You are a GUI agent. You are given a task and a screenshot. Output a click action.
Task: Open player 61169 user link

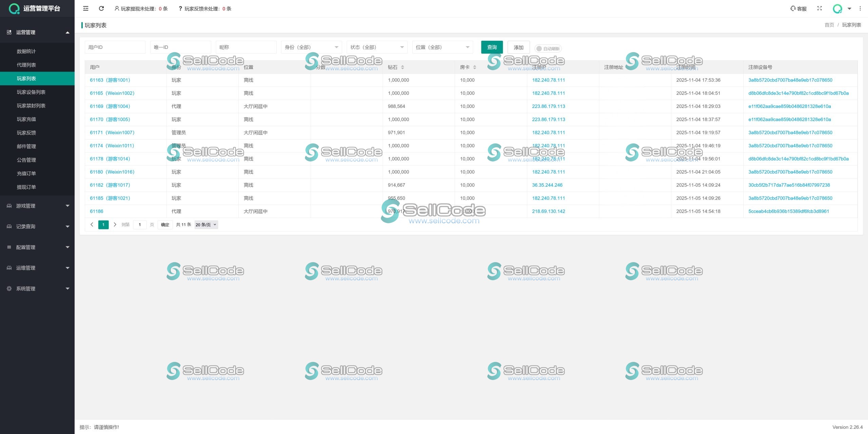click(x=110, y=106)
